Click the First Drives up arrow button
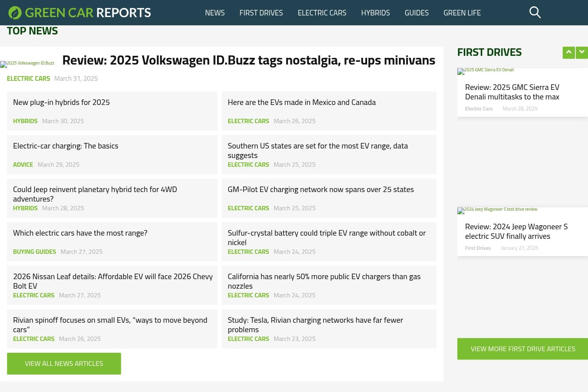Viewport: 588px width, 392px height. [x=569, y=53]
